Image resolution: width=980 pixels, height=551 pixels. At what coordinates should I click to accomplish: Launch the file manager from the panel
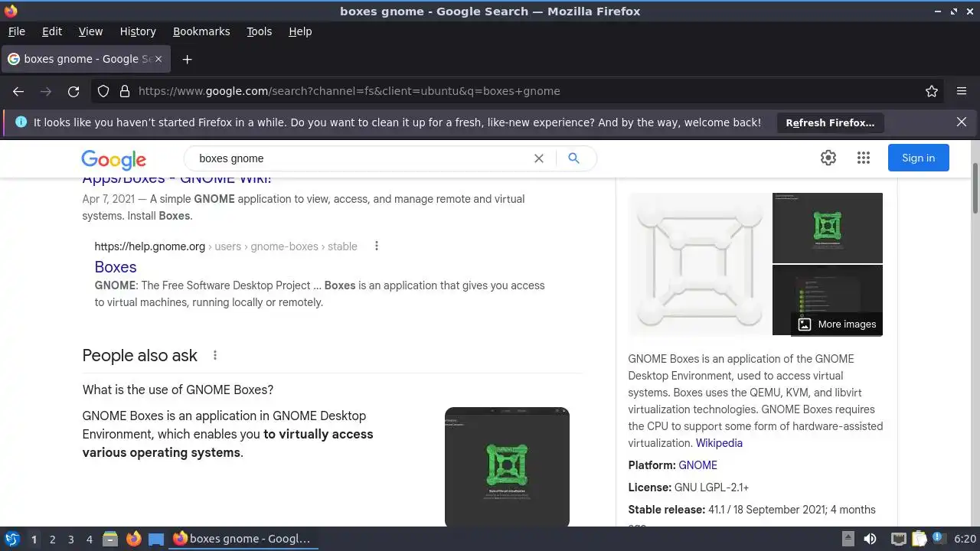(x=110, y=539)
